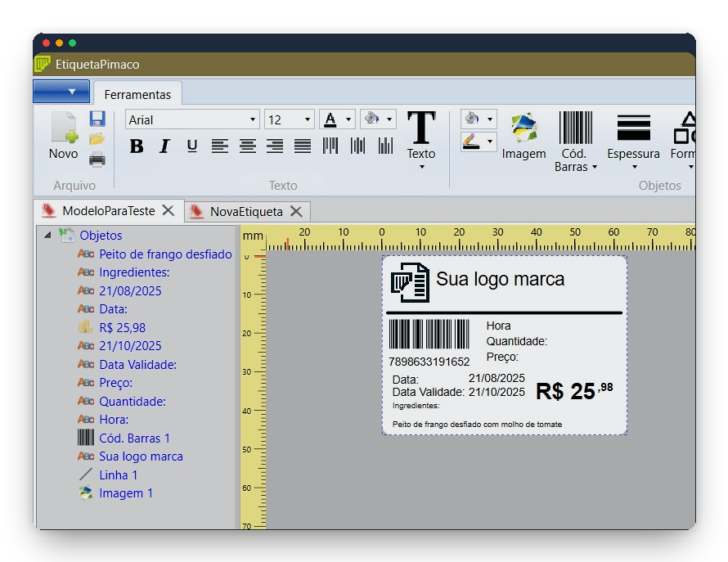Select '21/10/2025' in object tree
Image resolution: width=728 pixels, height=562 pixels.
(x=130, y=345)
